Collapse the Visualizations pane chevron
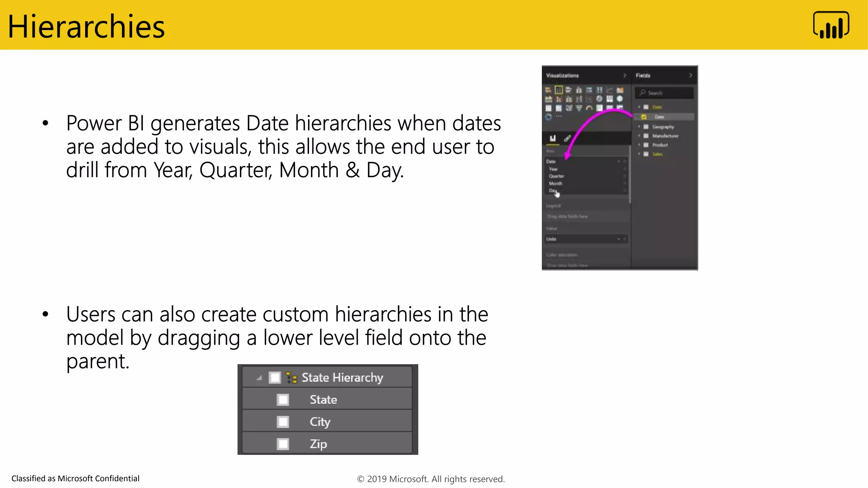Screen dimensions: 868x488 coord(624,75)
